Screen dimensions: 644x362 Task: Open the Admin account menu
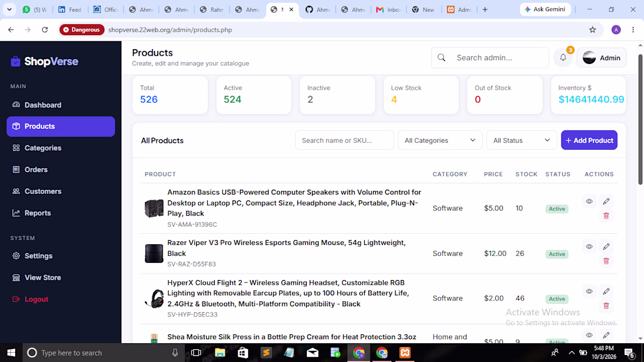(x=601, y=58)
